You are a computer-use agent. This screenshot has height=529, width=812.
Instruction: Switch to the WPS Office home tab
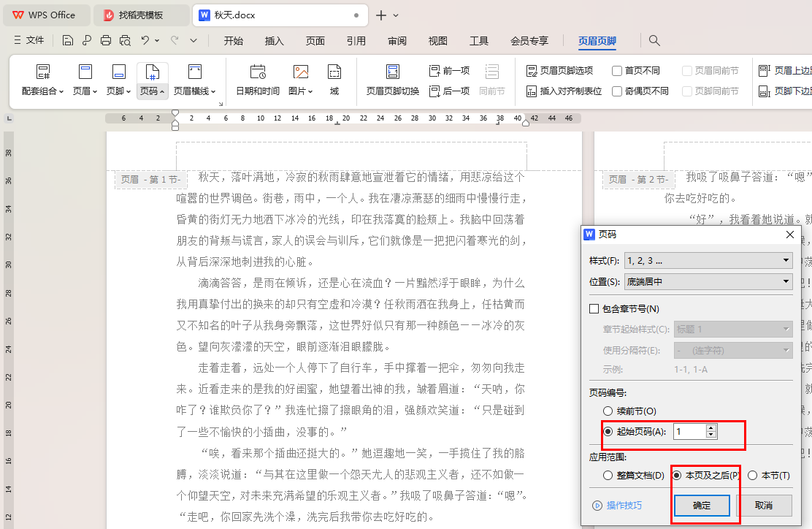click(46, 15)
